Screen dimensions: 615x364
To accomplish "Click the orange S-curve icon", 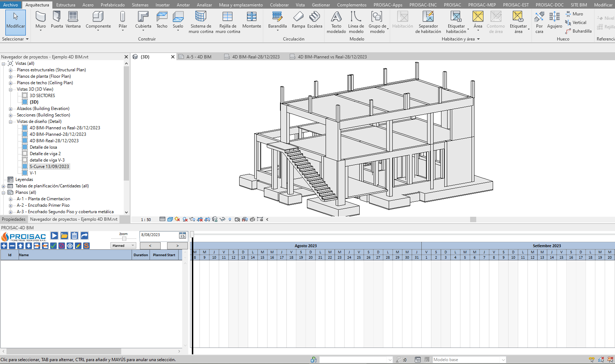I will point(86,246).
